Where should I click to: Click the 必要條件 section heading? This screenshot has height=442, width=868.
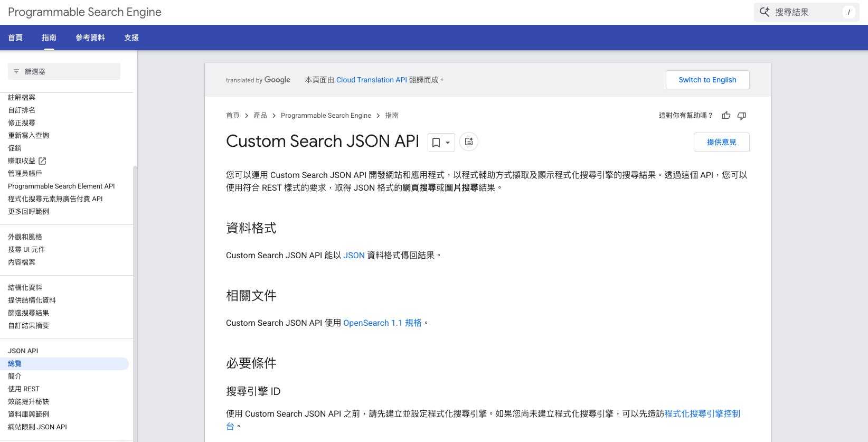(x=251, y=363)
